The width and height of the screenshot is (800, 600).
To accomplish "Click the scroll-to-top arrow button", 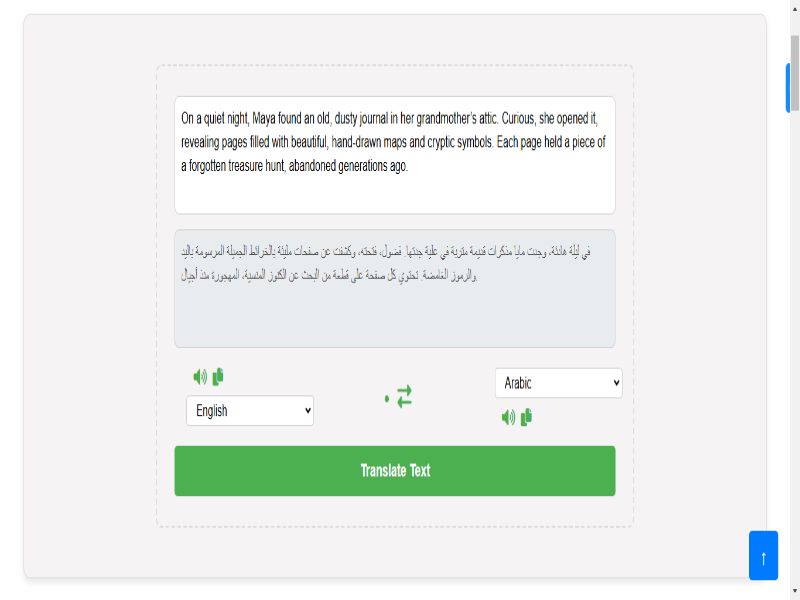I will tap(763, 556).
